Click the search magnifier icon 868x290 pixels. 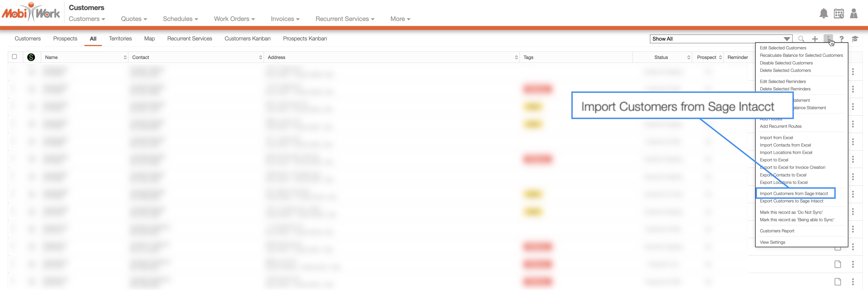(x=801, y=39)
